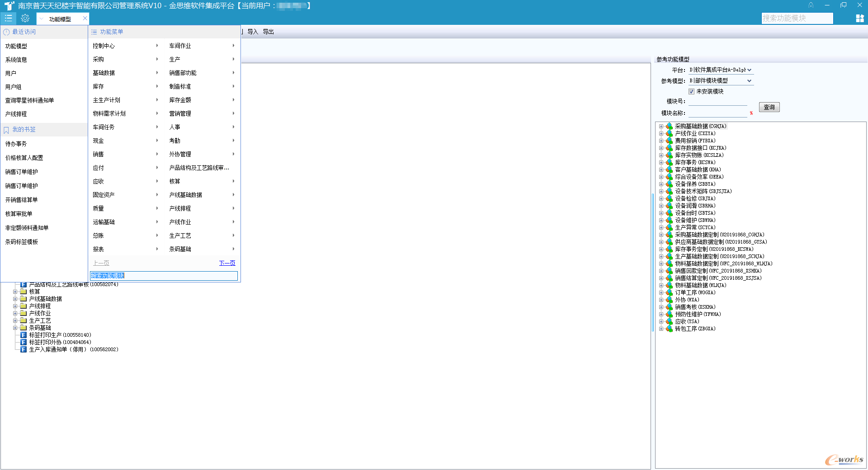The height and width of the screenshot is (470, 868).
Task: Click the 模块号 input field
Action: [718, 101]
